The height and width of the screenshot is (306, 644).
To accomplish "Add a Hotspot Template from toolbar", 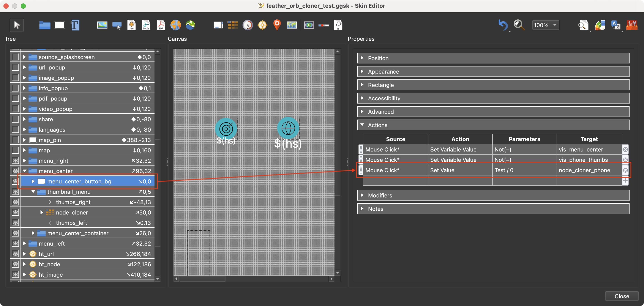I will (x=262, y=25).
